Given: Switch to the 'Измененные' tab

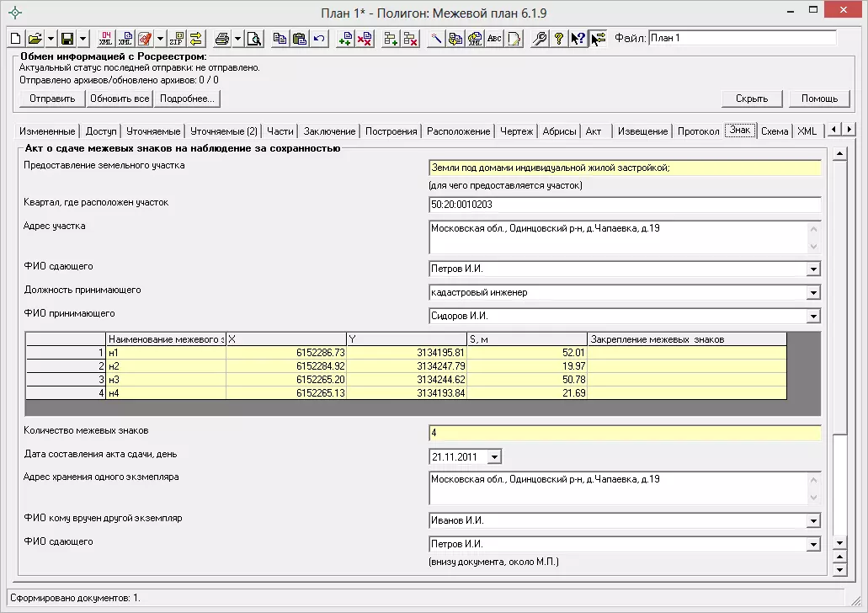Looking at the screenshot, I should point(47,131).
